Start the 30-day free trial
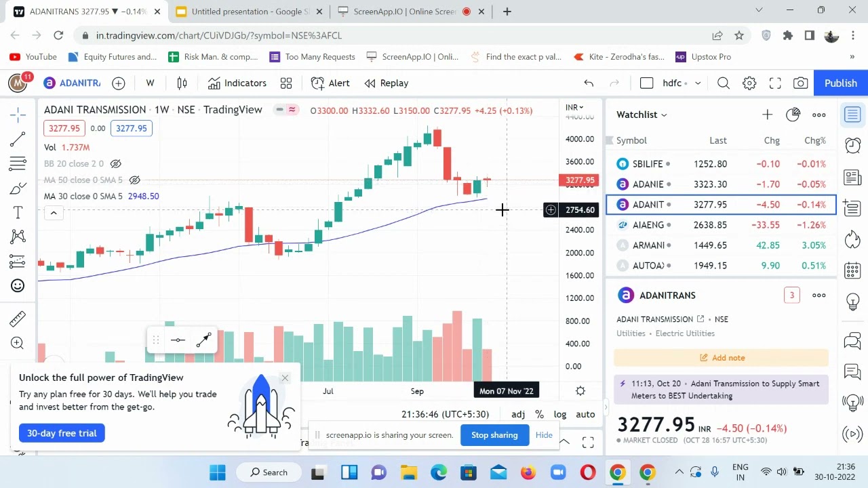Screen dimensions: 868x488 click(62, 433)
